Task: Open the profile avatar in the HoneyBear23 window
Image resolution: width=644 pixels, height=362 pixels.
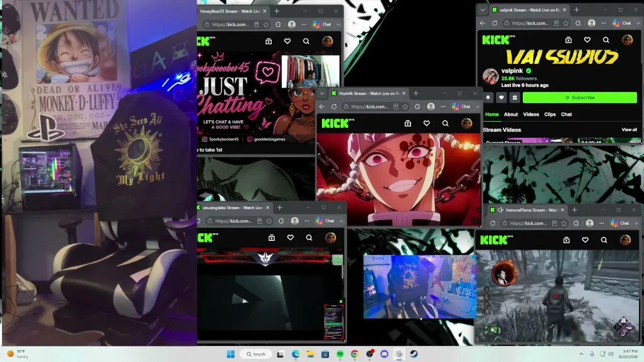Action: [328, 41]
